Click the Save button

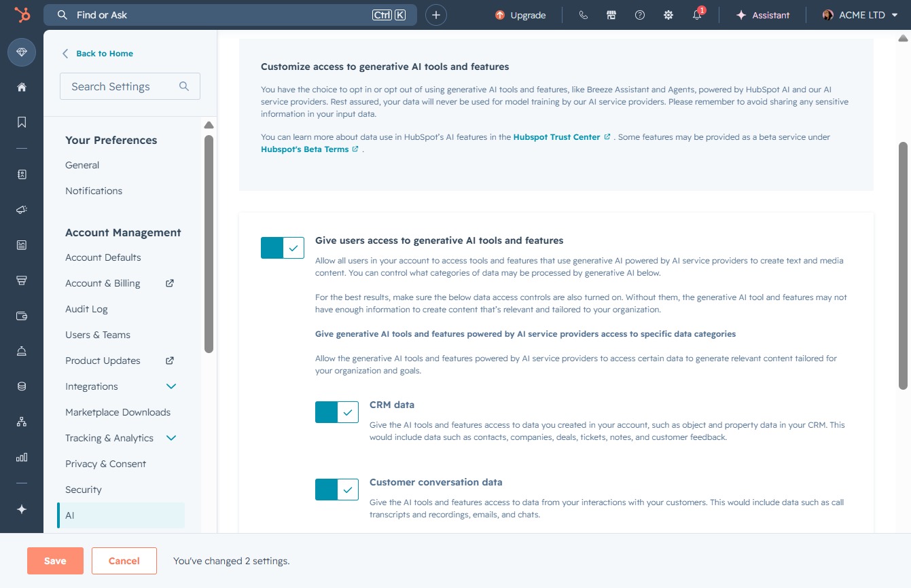55,561
